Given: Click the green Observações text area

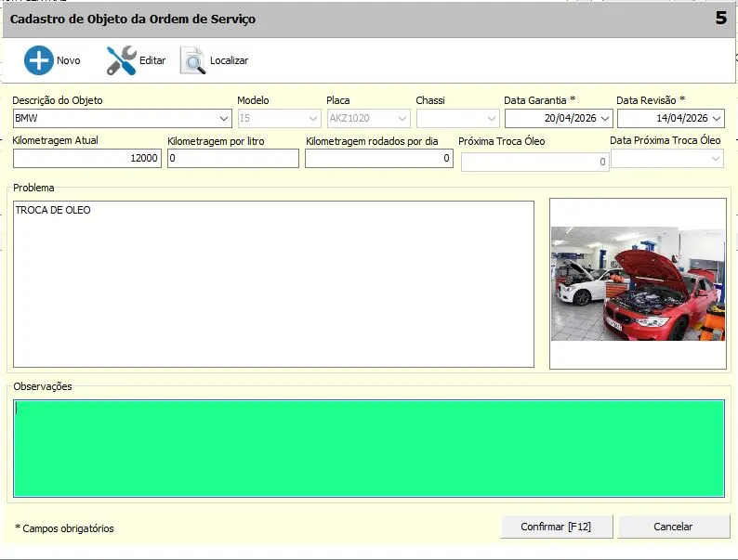Looking at the screenshot, I should point(369,449).
